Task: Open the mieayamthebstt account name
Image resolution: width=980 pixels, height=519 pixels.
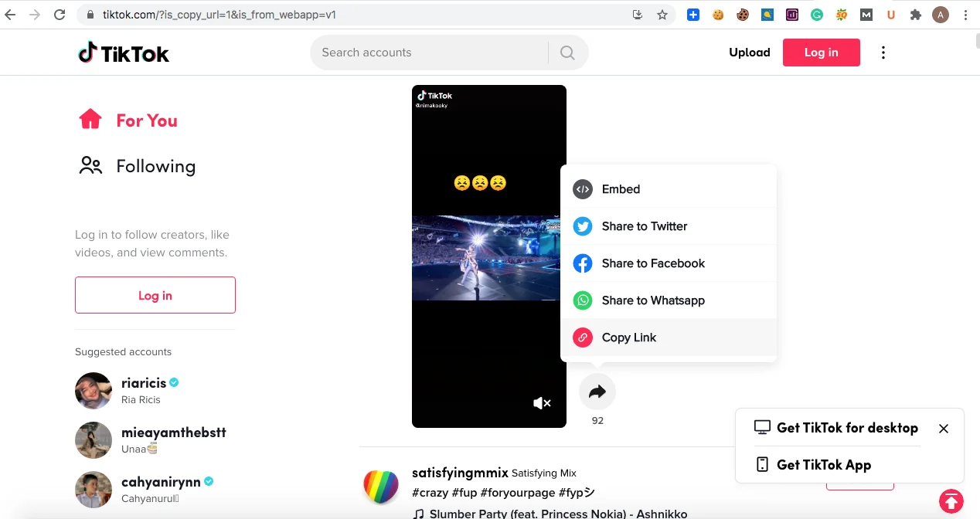Action: (174, 432)
